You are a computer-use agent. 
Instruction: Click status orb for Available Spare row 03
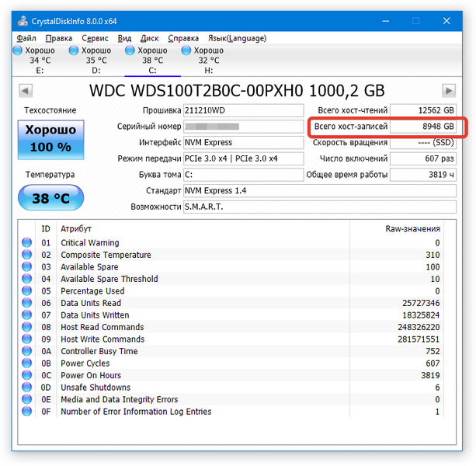coord(26,266)
